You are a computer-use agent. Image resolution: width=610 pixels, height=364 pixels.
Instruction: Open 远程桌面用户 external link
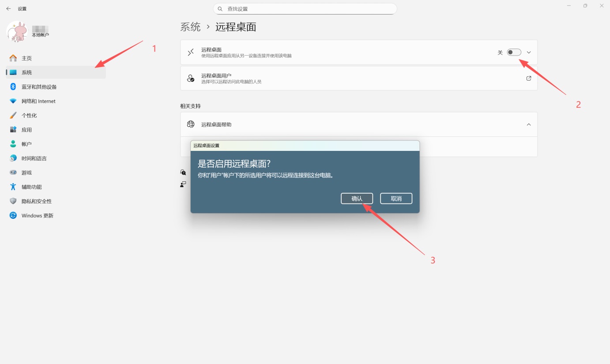tap(528, 78)
